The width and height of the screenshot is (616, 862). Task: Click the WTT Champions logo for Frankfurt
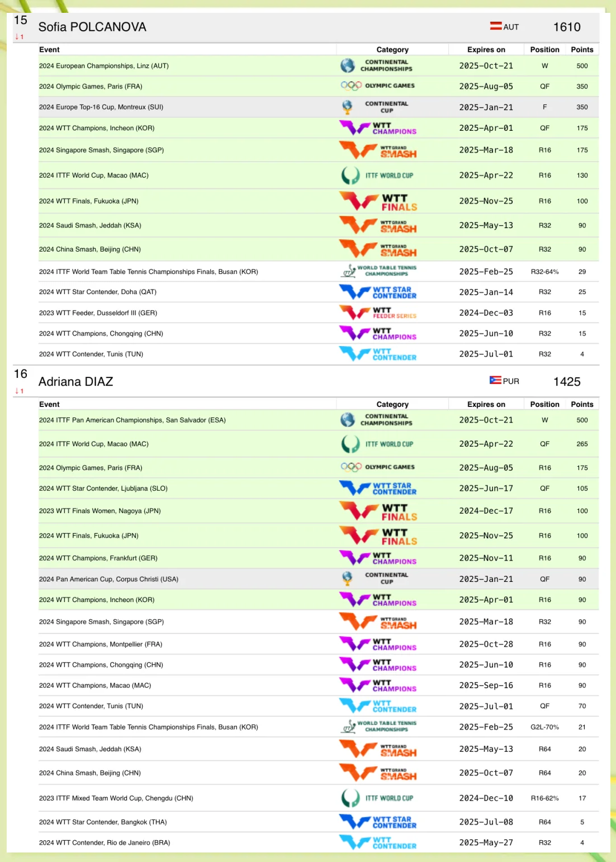coord(378,558)
